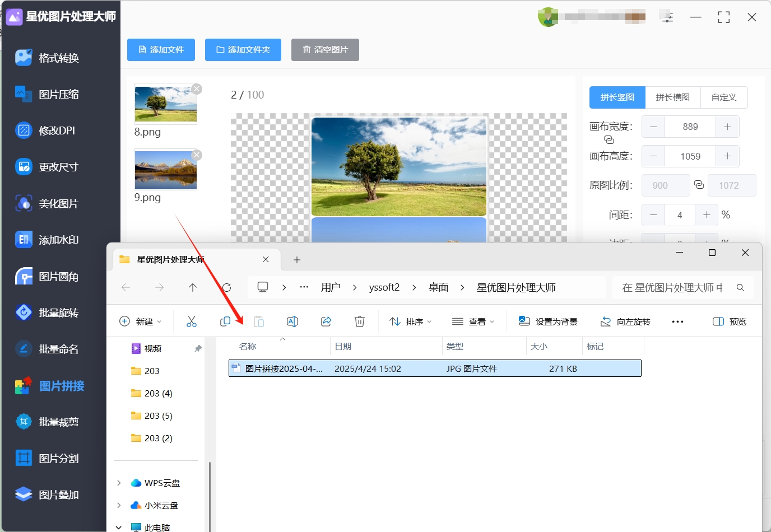The height and width of the screenshot is (532, 771).
Task: Open 图片叠加 in the sidebar
Action: tap(47, 494)
